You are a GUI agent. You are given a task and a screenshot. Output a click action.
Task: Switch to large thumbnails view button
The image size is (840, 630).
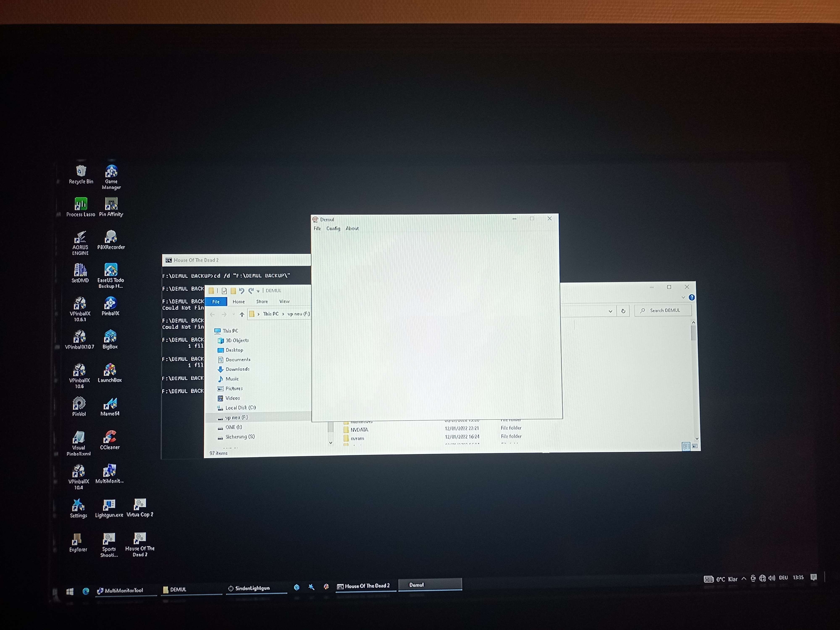point(694,446)
